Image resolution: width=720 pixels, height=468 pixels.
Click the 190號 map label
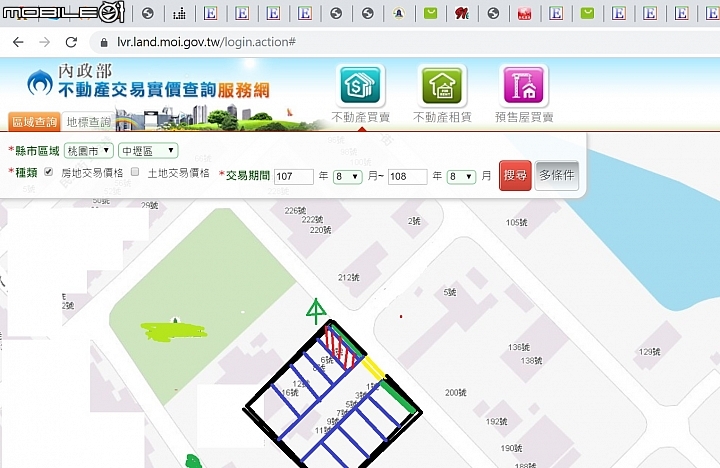(511, 448)
